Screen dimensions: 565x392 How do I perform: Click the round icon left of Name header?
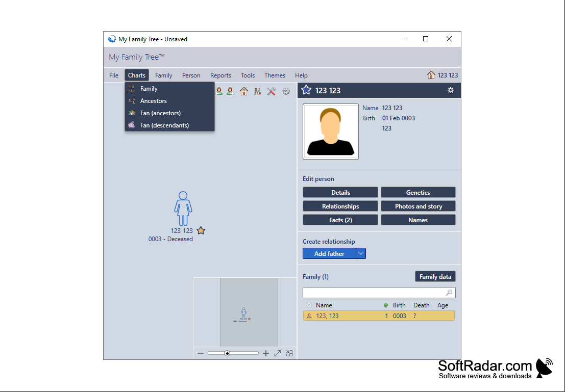pyautogui.click(x=309, y=305)
